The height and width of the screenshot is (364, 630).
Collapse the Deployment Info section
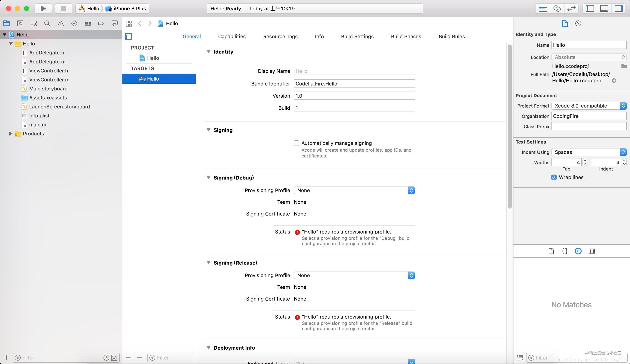point(209,348)
